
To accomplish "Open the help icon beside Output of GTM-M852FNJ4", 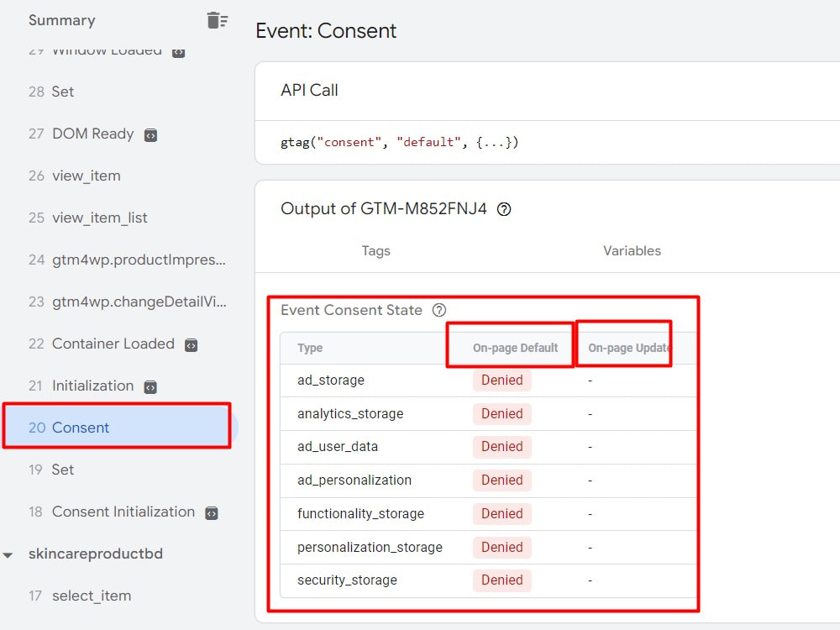I will pyautogui.click(x=502, y=209).
